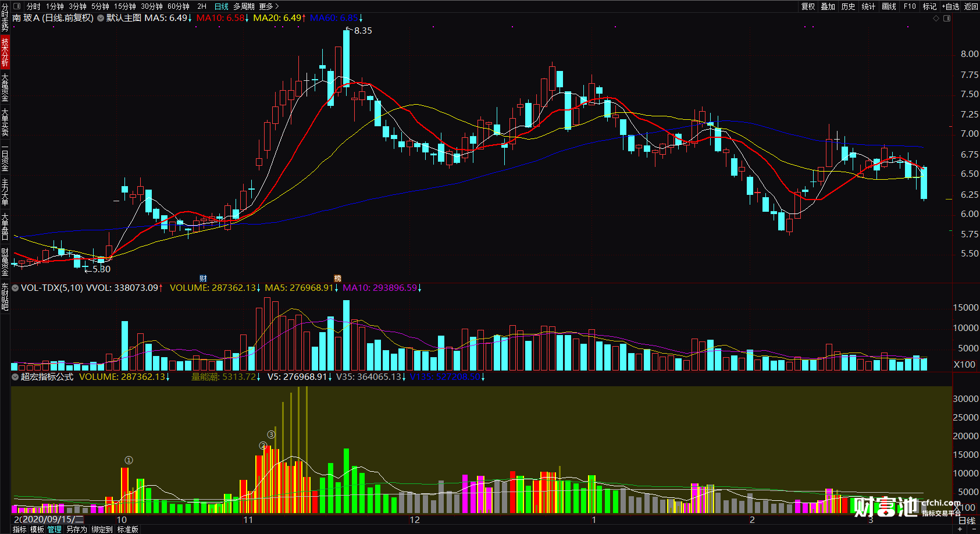Choose the 15分钟 chart period

click(125, 6)
